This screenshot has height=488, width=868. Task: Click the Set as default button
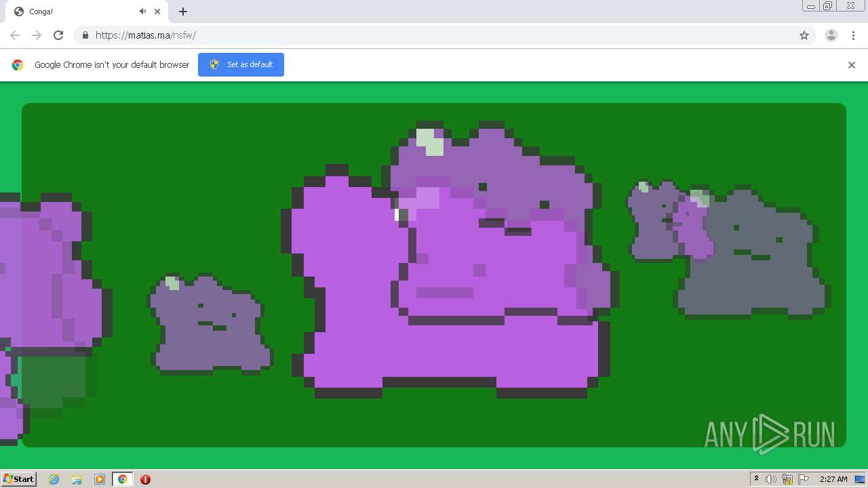click(x=241, y=64)
